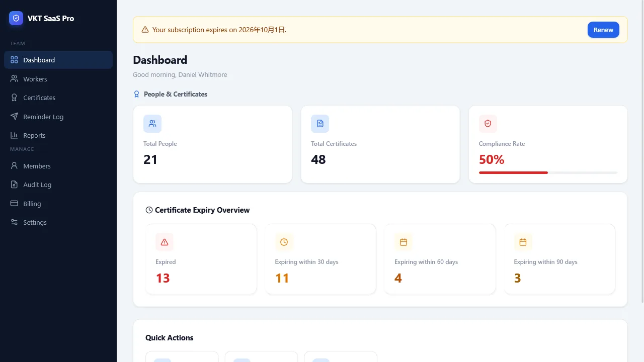Click the Settings sliders icon in sidebar
Screen dimensions: 644x362
(14, 222)
